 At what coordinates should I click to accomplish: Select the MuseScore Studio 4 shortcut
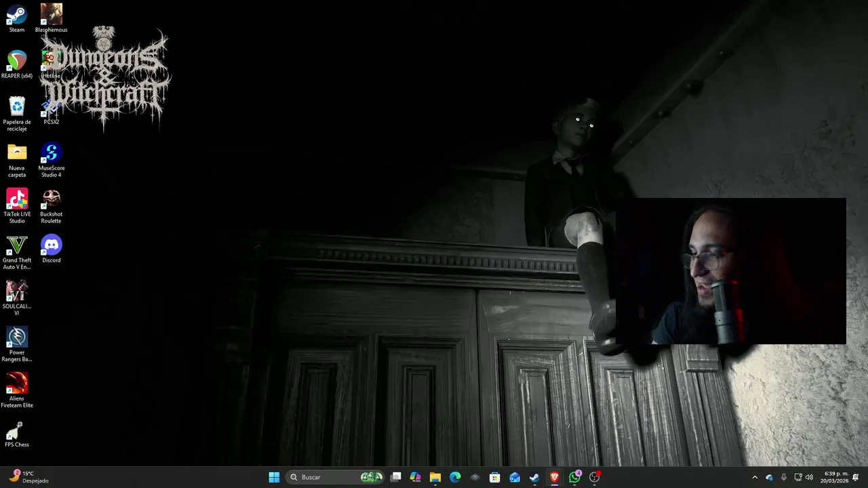(52, 160)
